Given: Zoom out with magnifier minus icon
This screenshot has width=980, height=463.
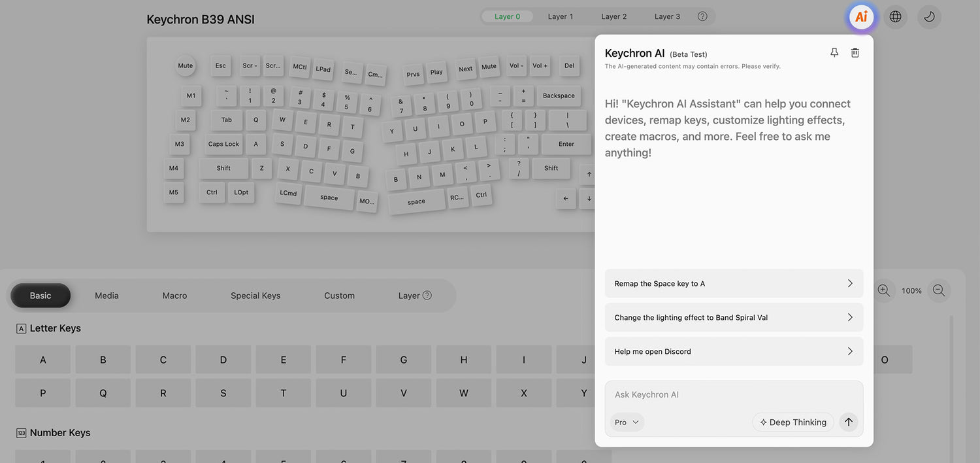Looking at the screenshot, I should point(939,290).
